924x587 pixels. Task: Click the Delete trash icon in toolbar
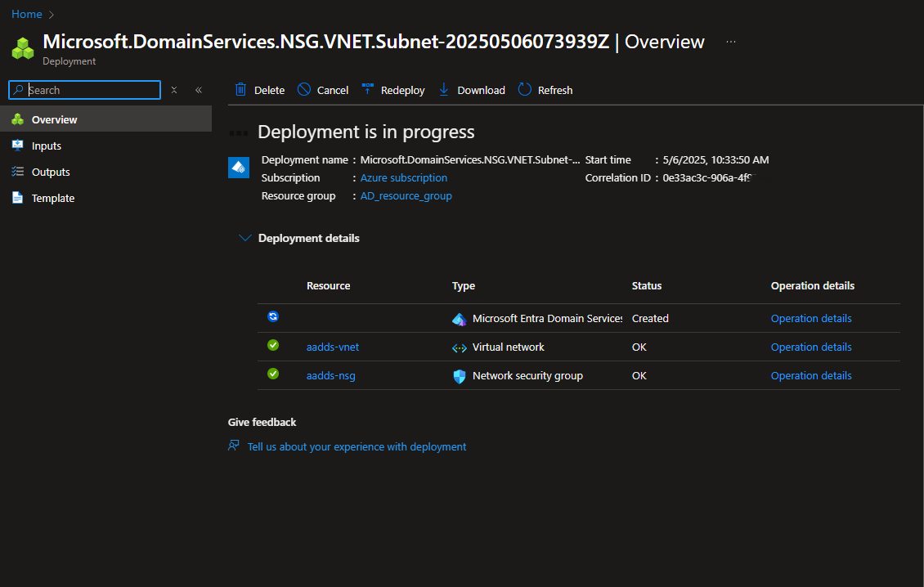click(240, 90)
